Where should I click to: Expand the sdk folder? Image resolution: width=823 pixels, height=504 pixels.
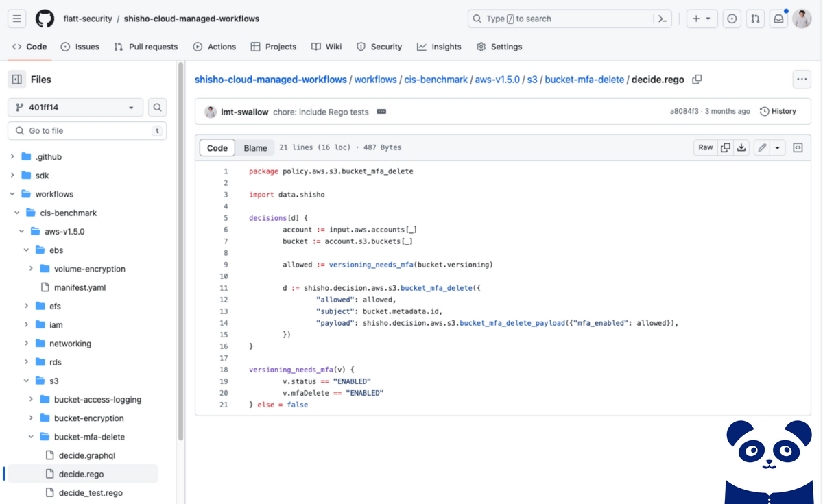click(12, 175)
